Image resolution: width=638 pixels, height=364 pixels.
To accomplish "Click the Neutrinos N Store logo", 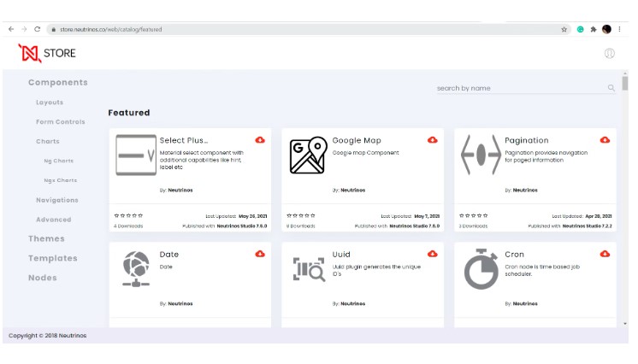I will [x=47, y=53].
